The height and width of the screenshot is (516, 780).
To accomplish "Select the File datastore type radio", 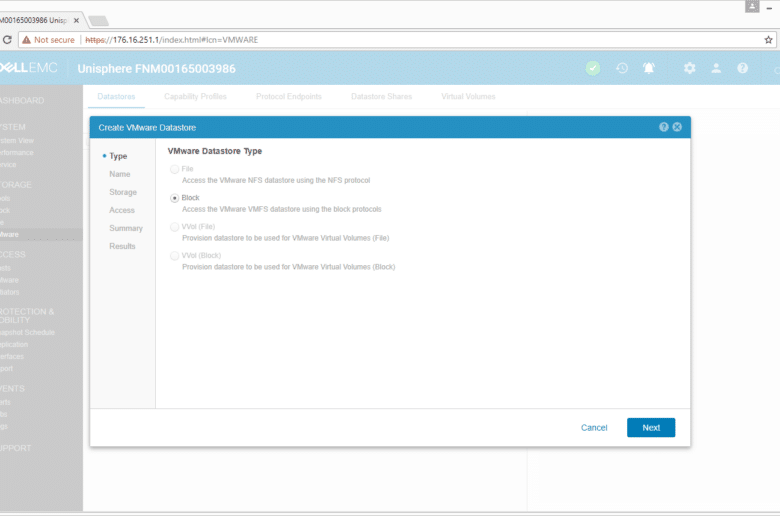I will pyautogui.click(x=174, y=169).
